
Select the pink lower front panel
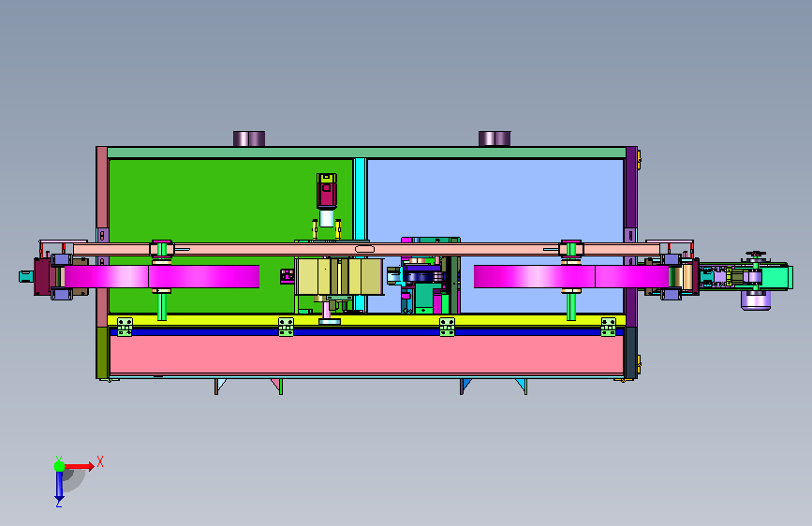366,355
